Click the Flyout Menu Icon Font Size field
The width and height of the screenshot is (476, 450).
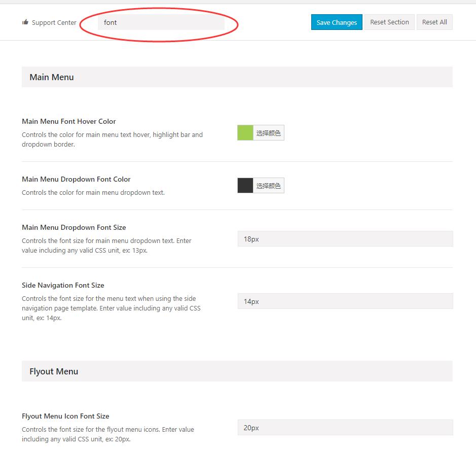tap(345, 428)
